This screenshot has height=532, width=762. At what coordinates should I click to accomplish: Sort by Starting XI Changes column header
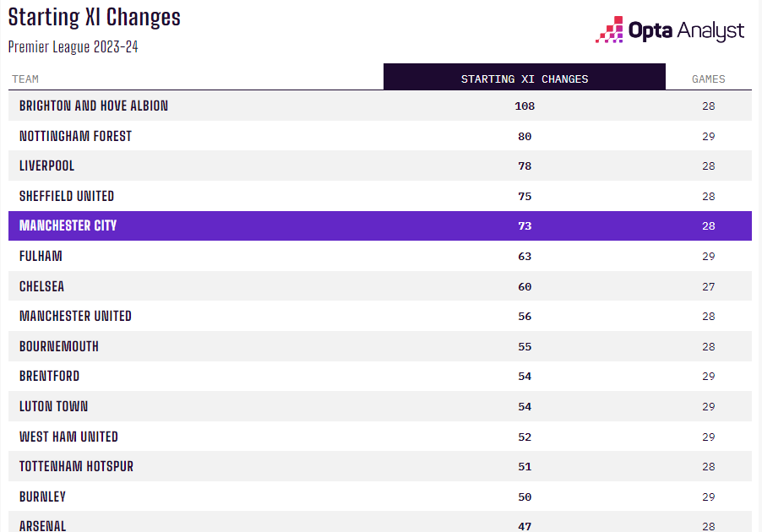524,79
